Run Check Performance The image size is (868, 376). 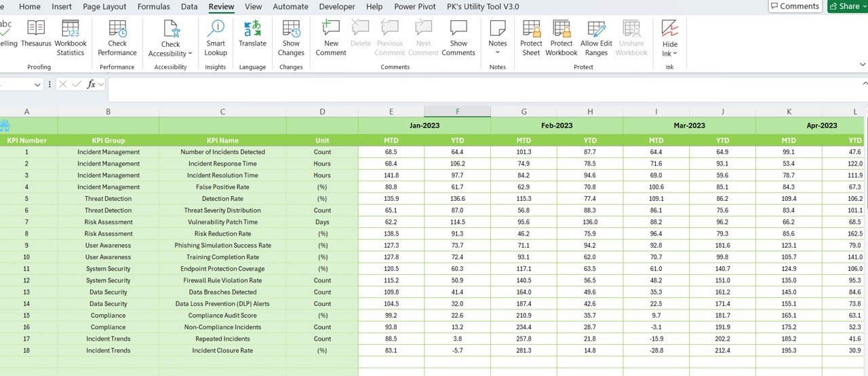(x=117, y=38)
